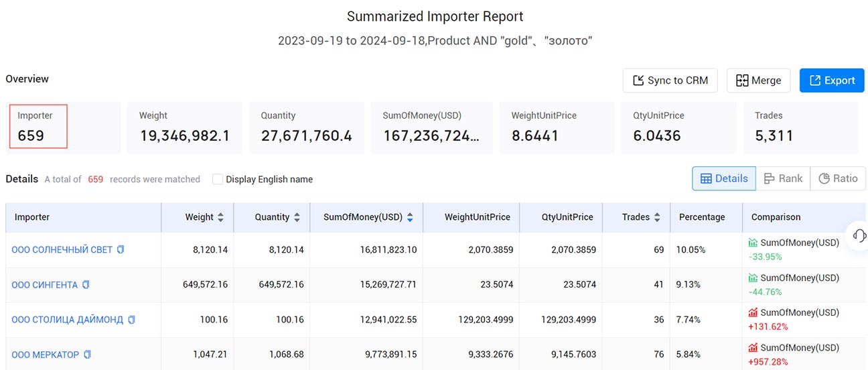Enable Display English name checkbox
Screen dimensions: 868x370
click(x=218, y=179)
